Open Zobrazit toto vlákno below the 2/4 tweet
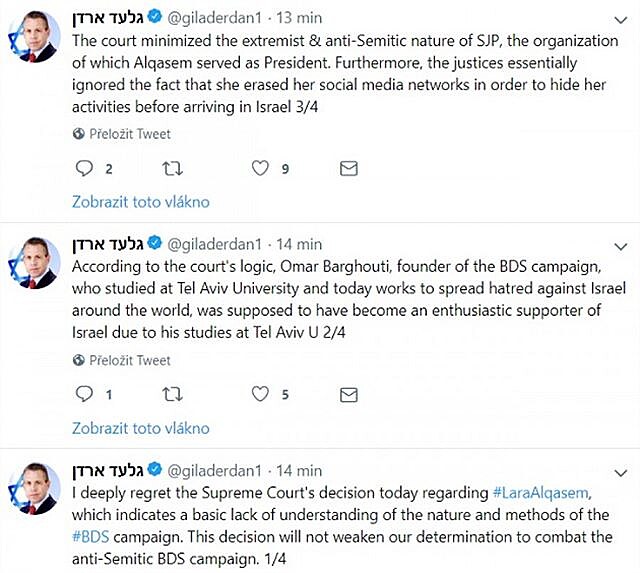Screen dimensions: 640x573 coord(141,428)
